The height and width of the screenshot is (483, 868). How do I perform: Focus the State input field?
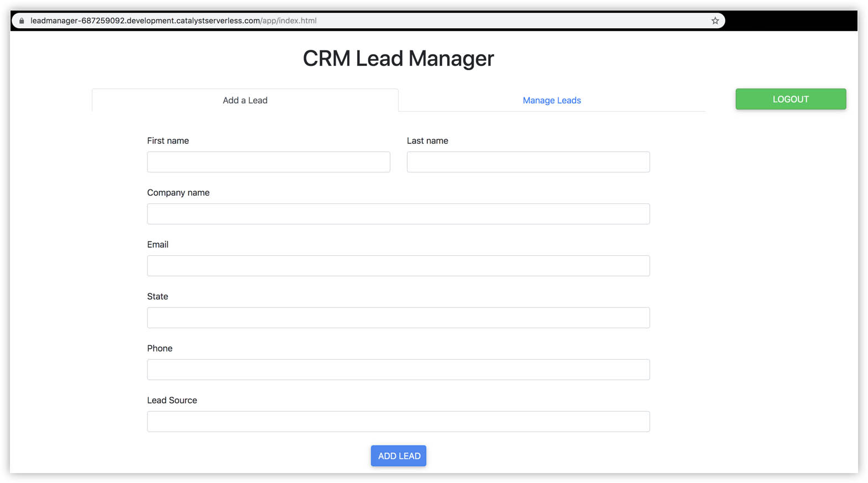click(x=399, y=318)
